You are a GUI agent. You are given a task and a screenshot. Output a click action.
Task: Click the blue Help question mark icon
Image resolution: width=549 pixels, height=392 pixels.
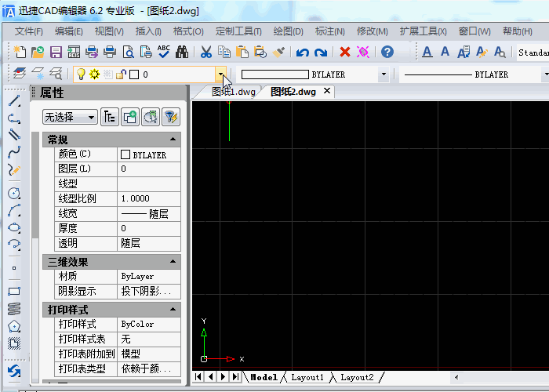387,53
